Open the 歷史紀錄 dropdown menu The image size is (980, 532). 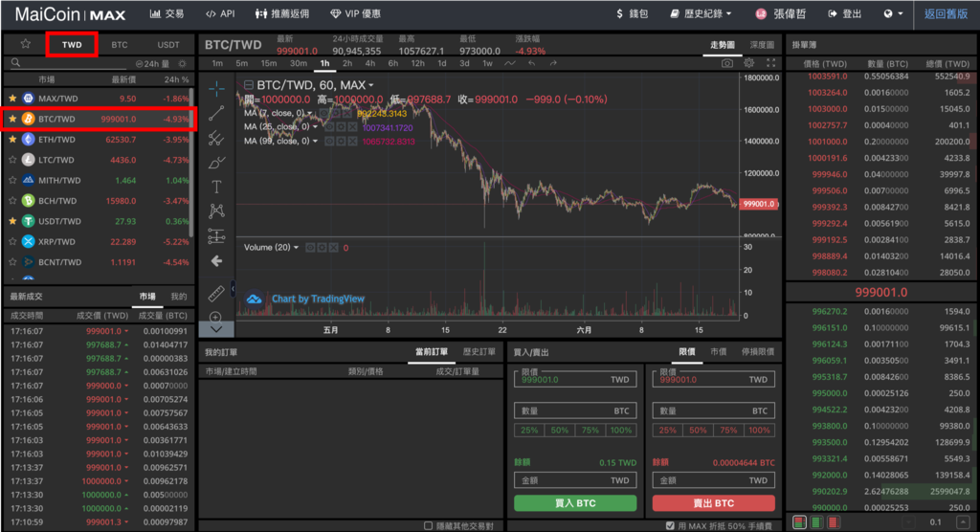(701, 13)
